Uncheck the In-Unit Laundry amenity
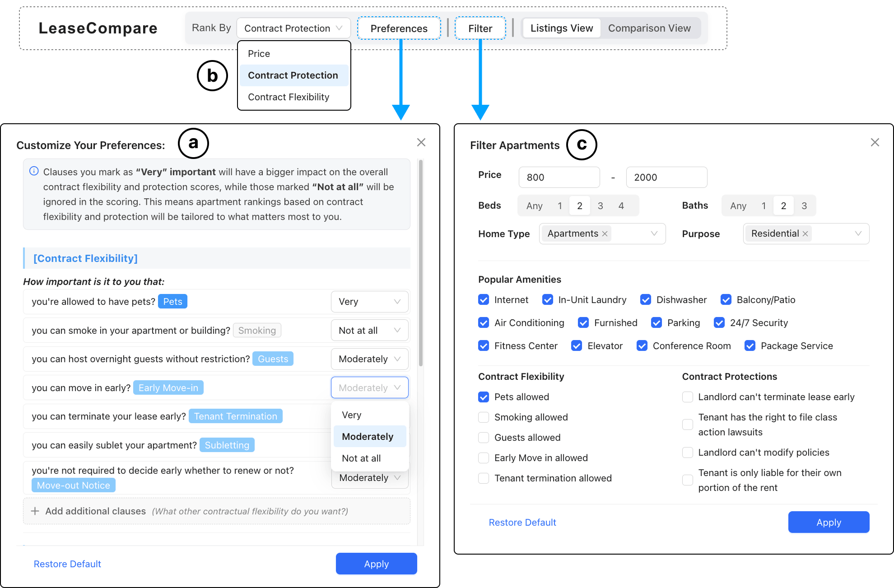894x588 pixels. [x=548, y=300]
